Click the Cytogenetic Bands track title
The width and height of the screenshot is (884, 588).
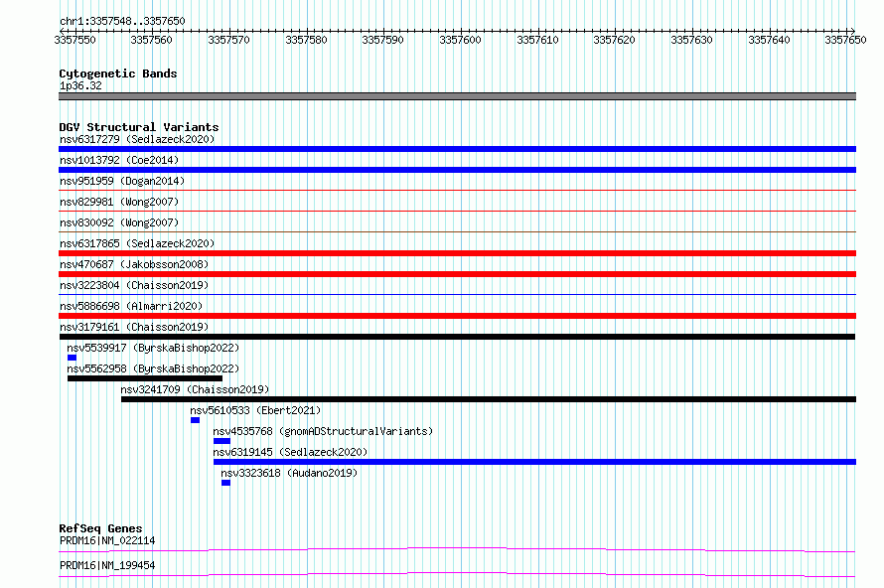coord(118,73)
